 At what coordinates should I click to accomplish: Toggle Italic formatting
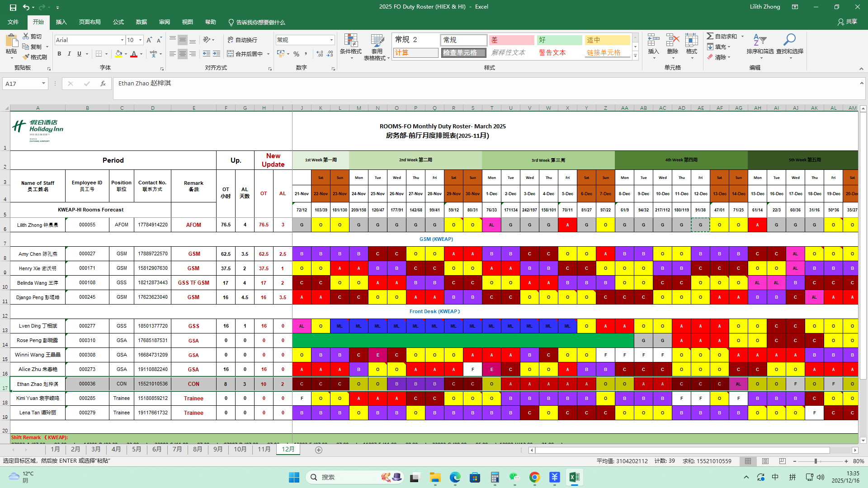click(x=69, y=54)
